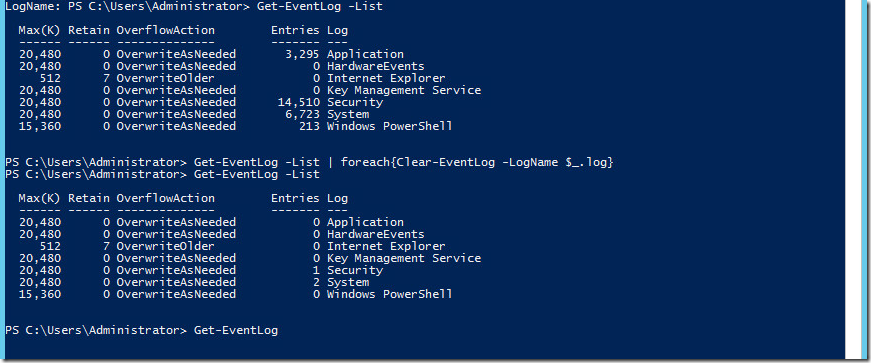Click the Internet Explorer row in first table
This screenshot has width=871, height=363.
[x=232, y=78]
